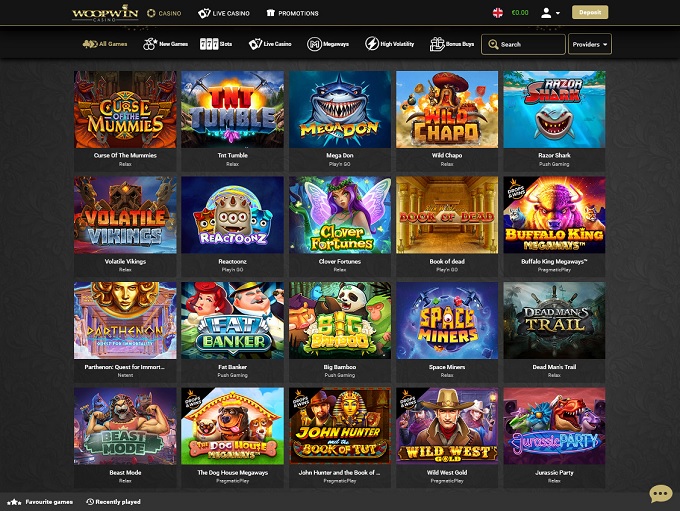Viewport: 680px width, 511px height.
Task: Open the user account profile icon
Action: point(546,13)
